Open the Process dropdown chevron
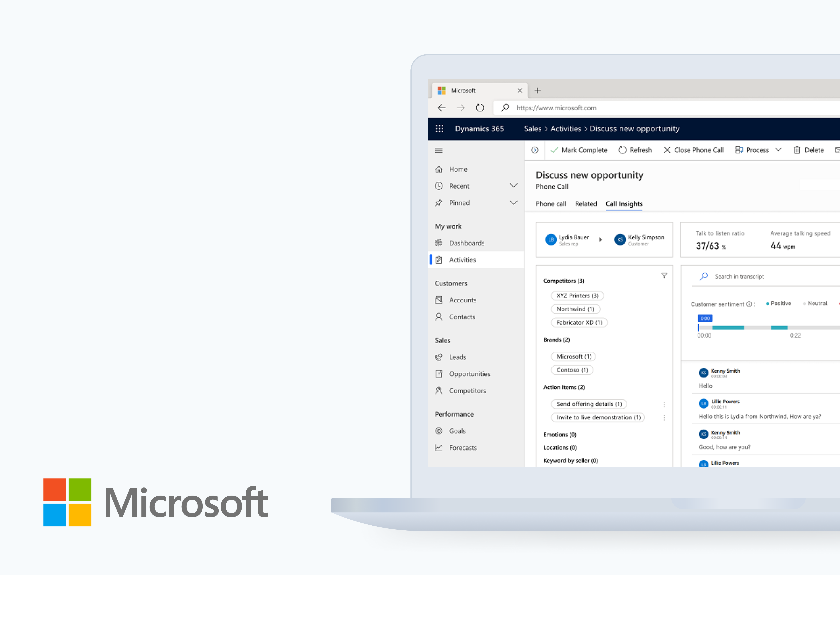The width and height of the screenshot is (840, 630). [778, 150]
